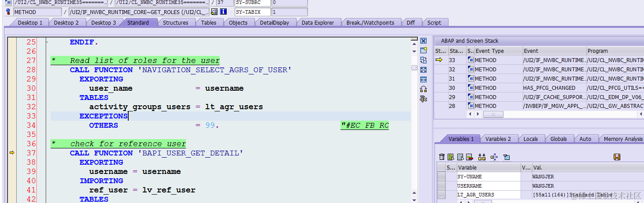Viewport: 644px width, 203px height.
Task: Click the navigate-to-source icon next to method name
Action: point(214,12)
